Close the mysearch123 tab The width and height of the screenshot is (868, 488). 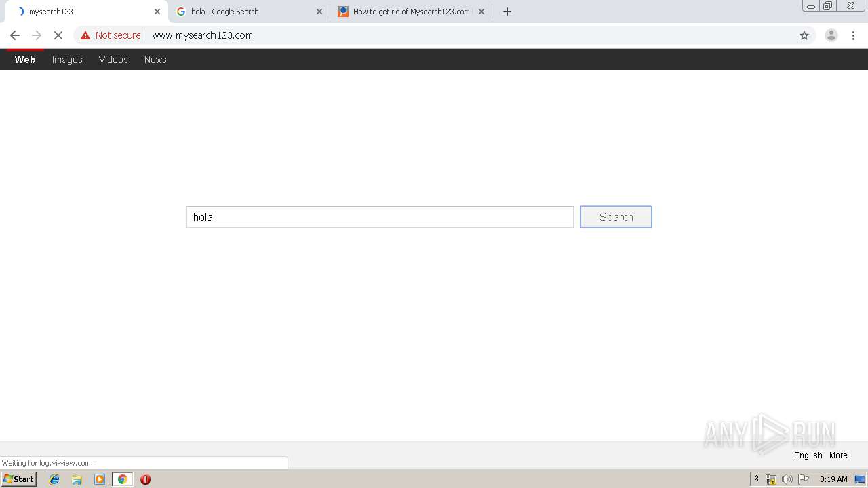click(157, 12)
